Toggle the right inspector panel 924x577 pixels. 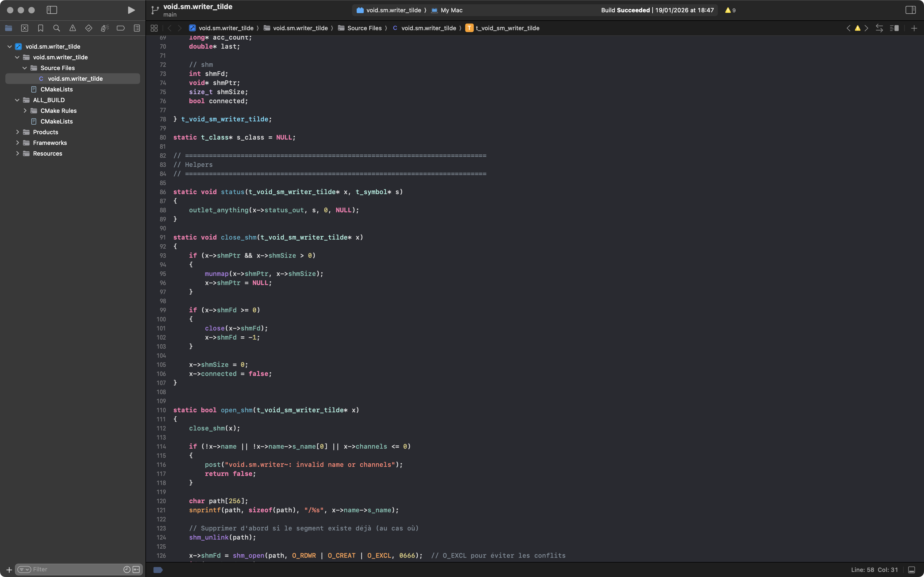pyautogui.click(x=910, y=10)
